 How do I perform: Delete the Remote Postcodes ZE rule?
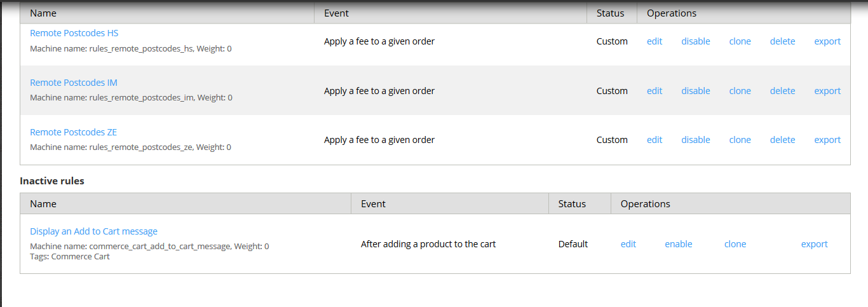[x=782, y=140]
